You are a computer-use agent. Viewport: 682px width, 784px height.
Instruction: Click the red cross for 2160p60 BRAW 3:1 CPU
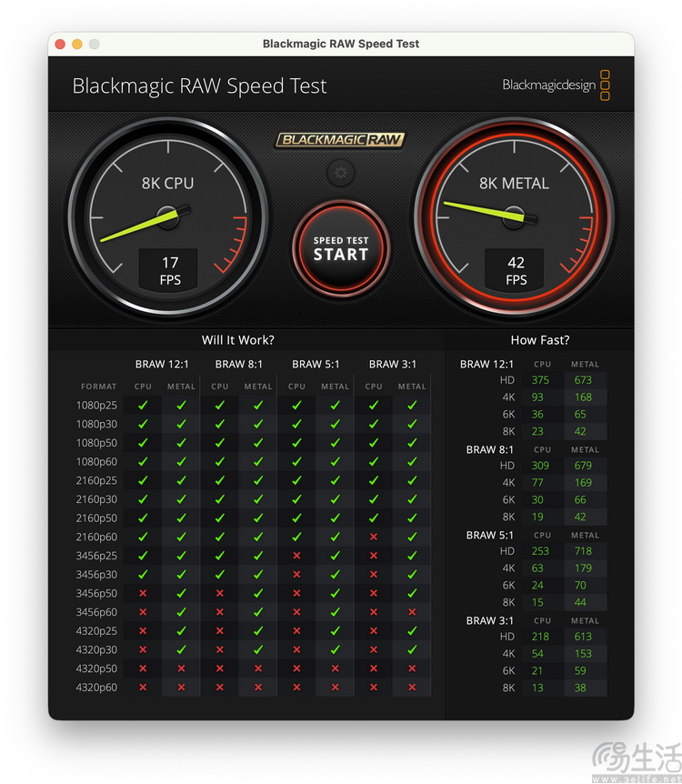(374, 537)
